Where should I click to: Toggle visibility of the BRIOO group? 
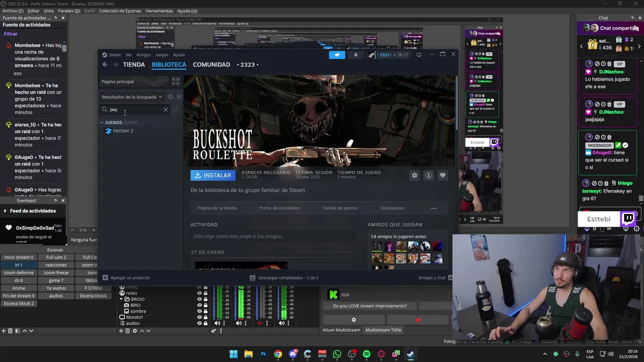point(199,299)
